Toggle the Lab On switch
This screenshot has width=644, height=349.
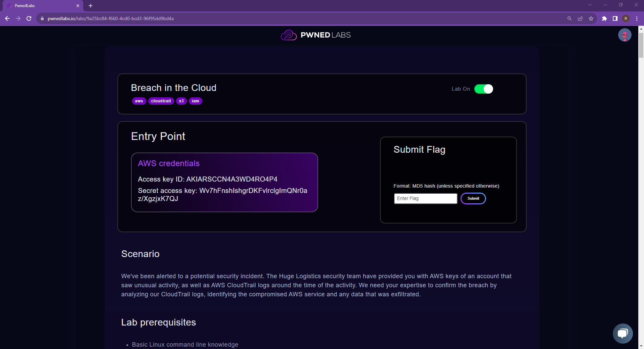[x=484, y=89]
